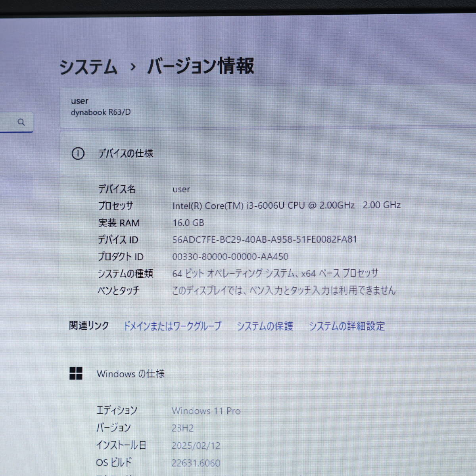The height and width of the screenshot is (476, 476).
Task: Click the 実装 RAM label
Action: pyautogui.click(x=119, y=223)
